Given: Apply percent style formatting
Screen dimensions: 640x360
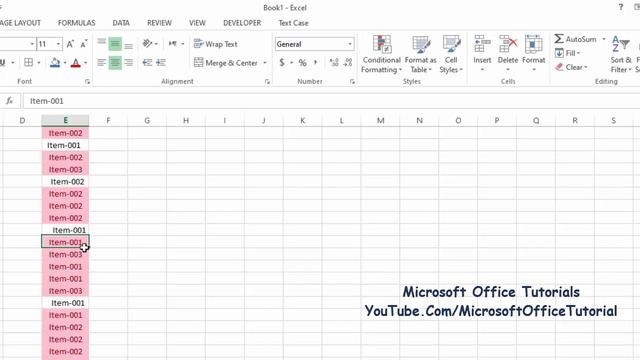Looking at the screenshot, I should [302, 63].
